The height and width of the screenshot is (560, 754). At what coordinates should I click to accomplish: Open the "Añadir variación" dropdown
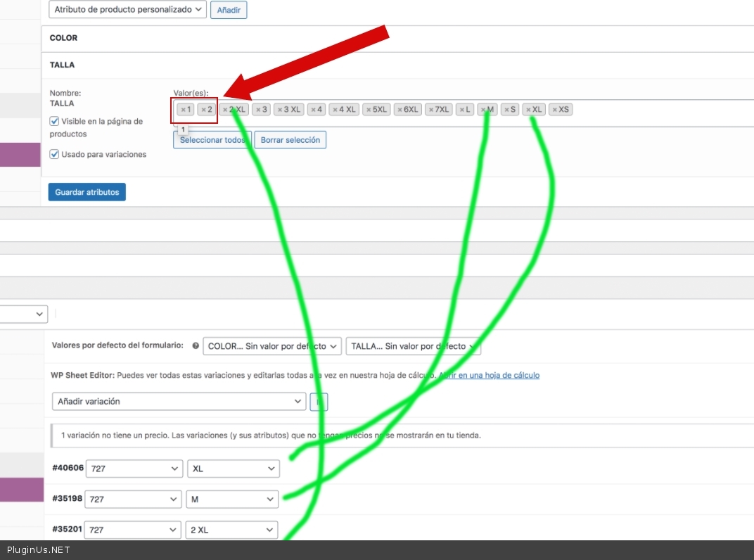[x=179, y=401]
